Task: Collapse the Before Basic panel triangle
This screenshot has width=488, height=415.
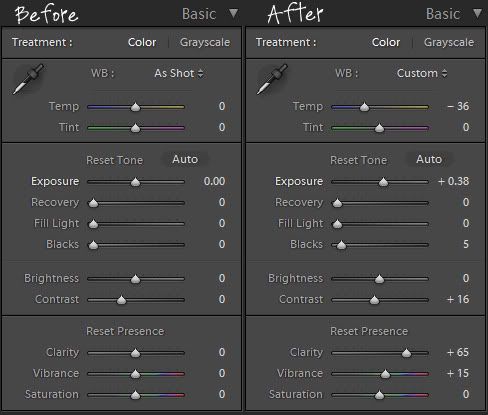Action: (x=234, y=14)
